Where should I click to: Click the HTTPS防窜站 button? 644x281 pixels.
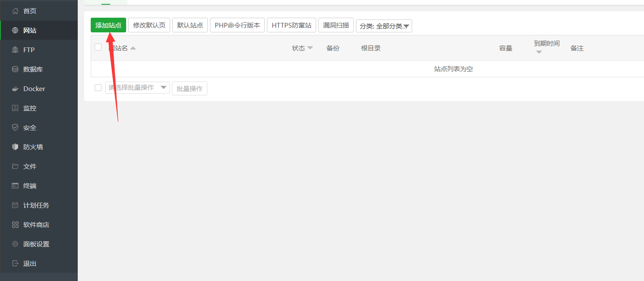coord(292,25)
